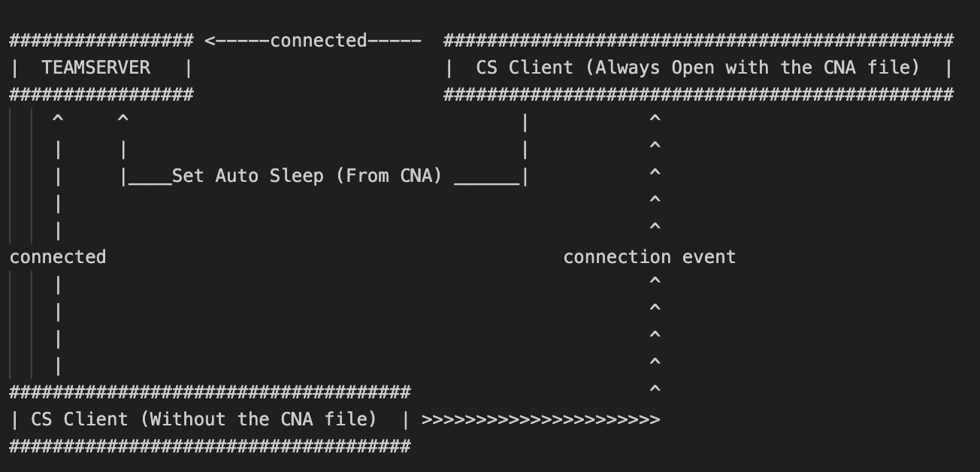This screenshot has width=980, height=472.
Task: Click the "connection event" label
Action: pos(649,257)
